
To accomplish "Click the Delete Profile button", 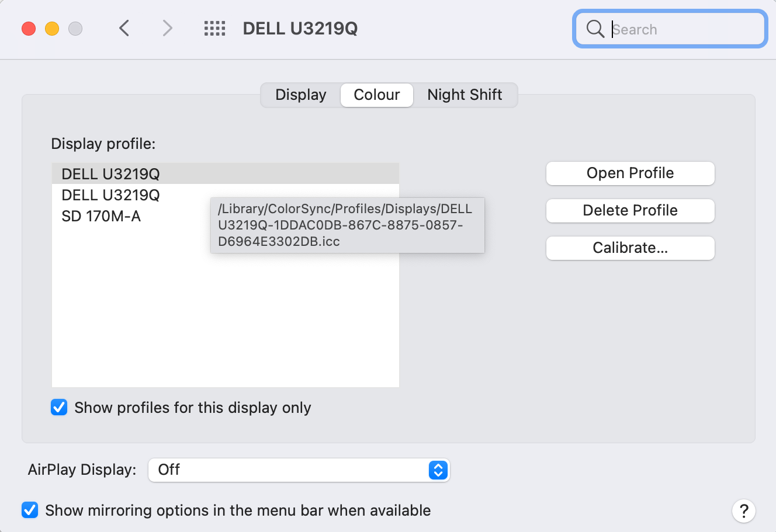I will pos(630,210).
